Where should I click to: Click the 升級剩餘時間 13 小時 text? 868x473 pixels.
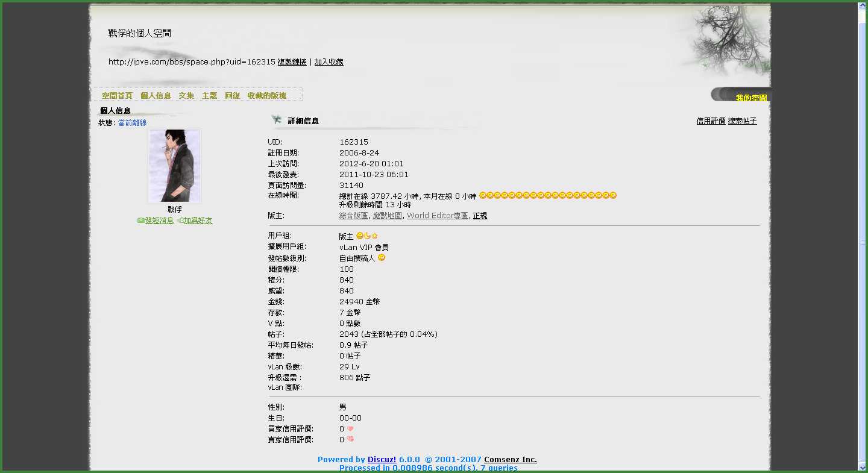point(375,205)
